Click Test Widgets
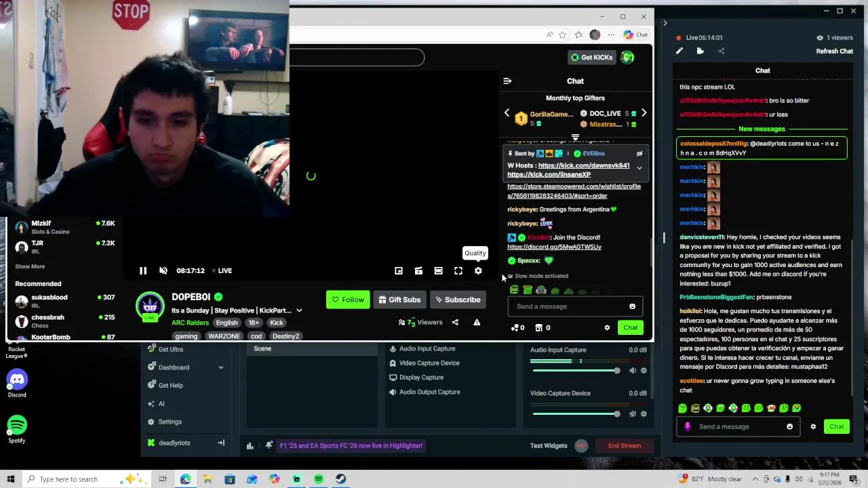 point(549,446)
